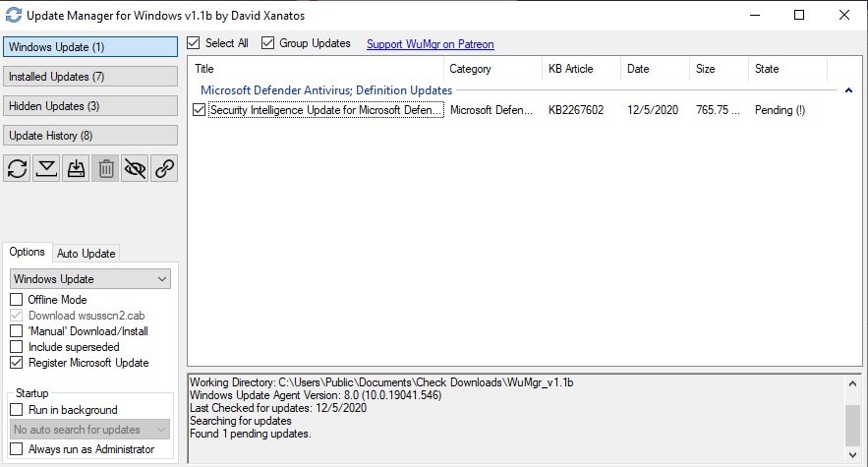
Task: Toggle the Group Updates checkbox
Action: point(267,43)
